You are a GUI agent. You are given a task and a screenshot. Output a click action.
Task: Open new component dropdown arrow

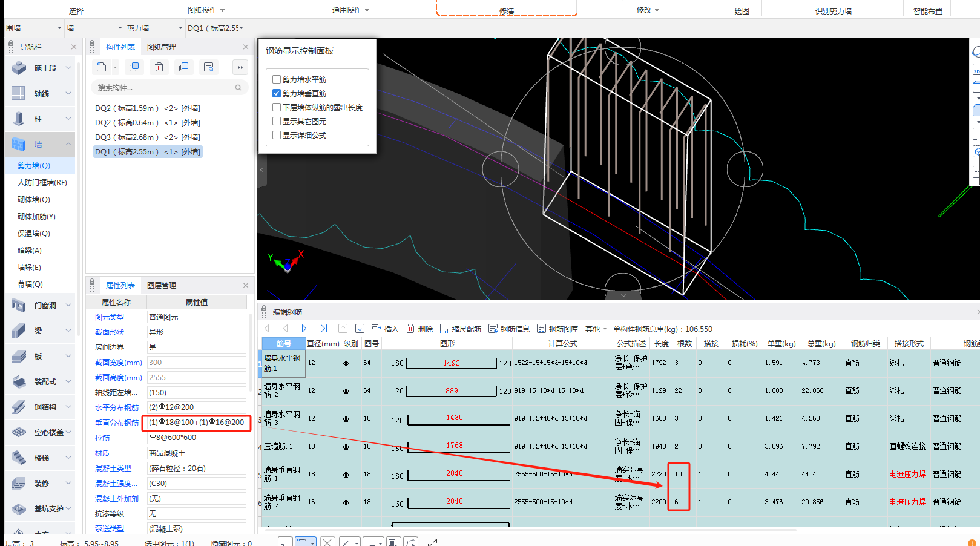click(x=115, y=67)
